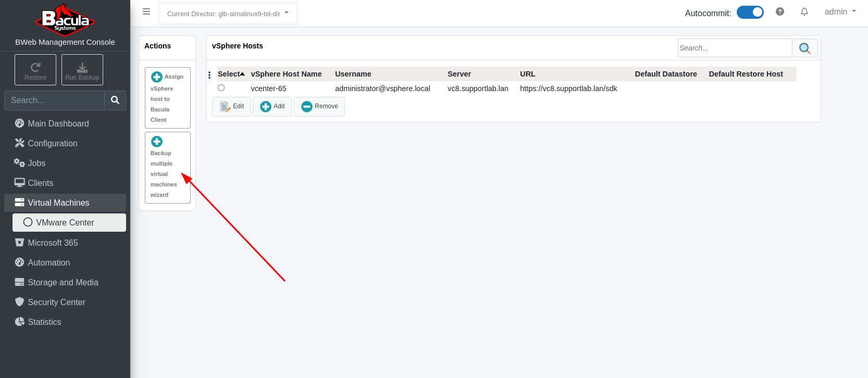868x378 pixels.
Task: Click the Microsoft 365 bucket icon
Action: coord(19,242)
